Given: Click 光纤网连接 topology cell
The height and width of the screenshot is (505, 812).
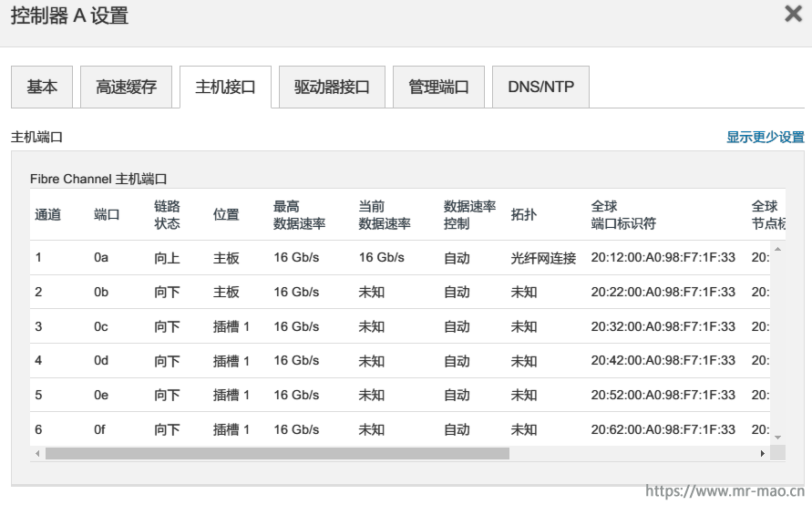Looking at the screenshot, I should [x=543, y=257].
